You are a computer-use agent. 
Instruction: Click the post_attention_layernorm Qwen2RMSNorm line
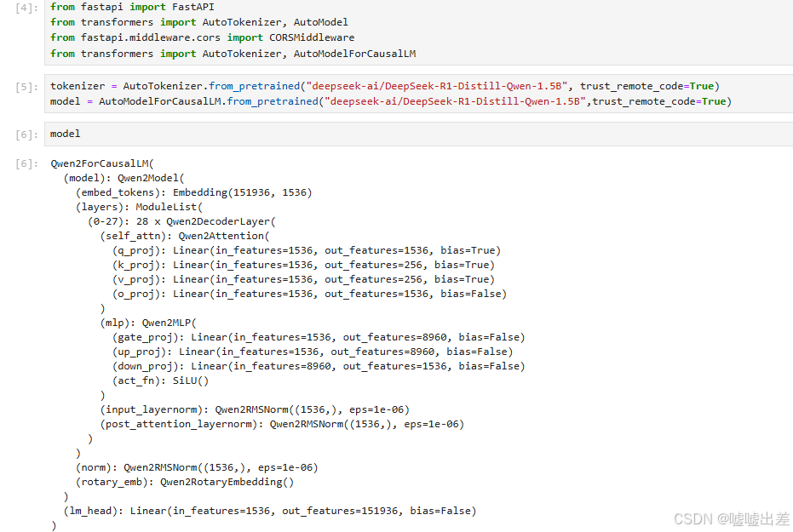282,425
